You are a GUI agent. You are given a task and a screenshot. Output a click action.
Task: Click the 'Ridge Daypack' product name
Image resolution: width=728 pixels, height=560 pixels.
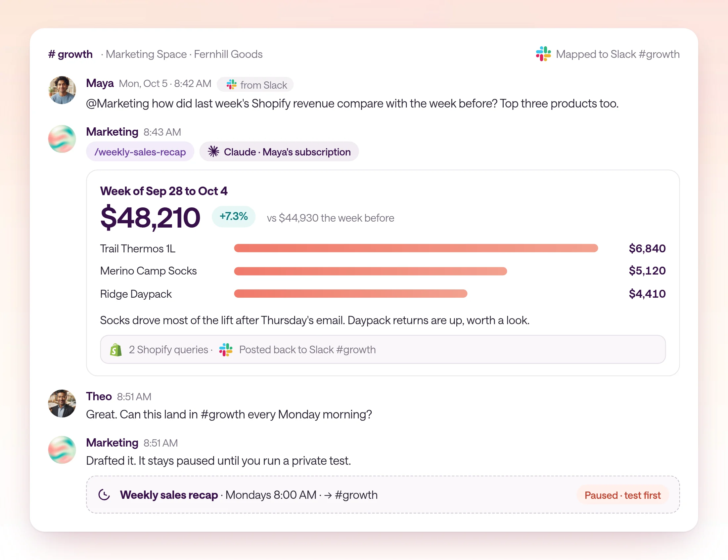point(136,294)
